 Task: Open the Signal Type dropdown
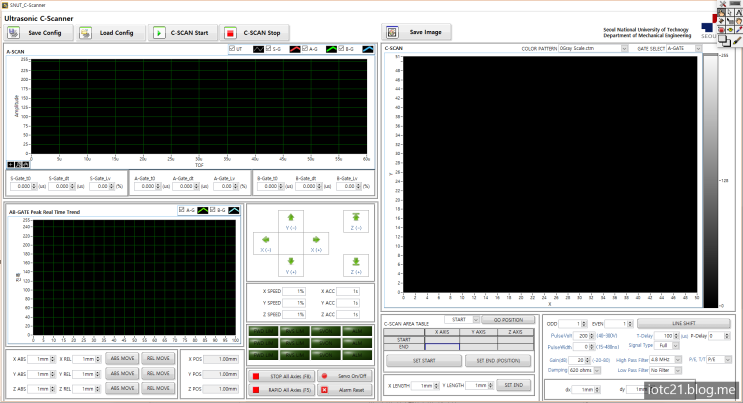tap(675, 346)
